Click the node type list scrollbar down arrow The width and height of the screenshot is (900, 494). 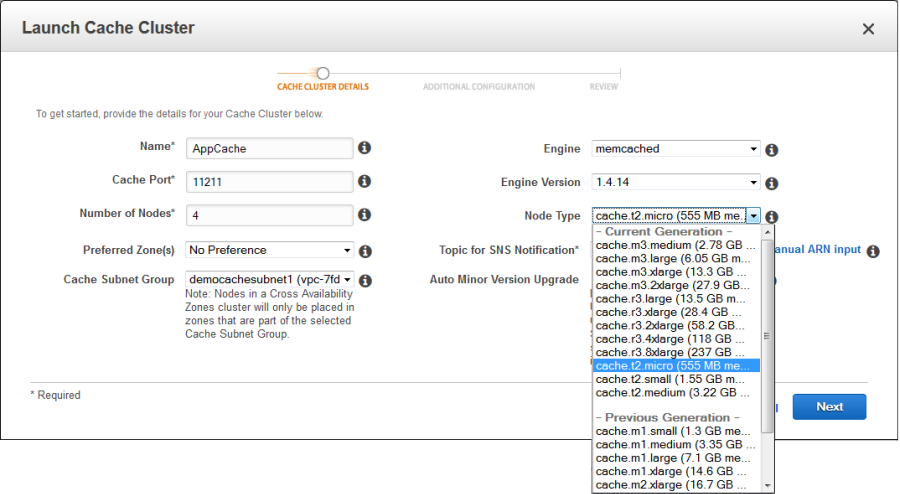tap(767, 485)
